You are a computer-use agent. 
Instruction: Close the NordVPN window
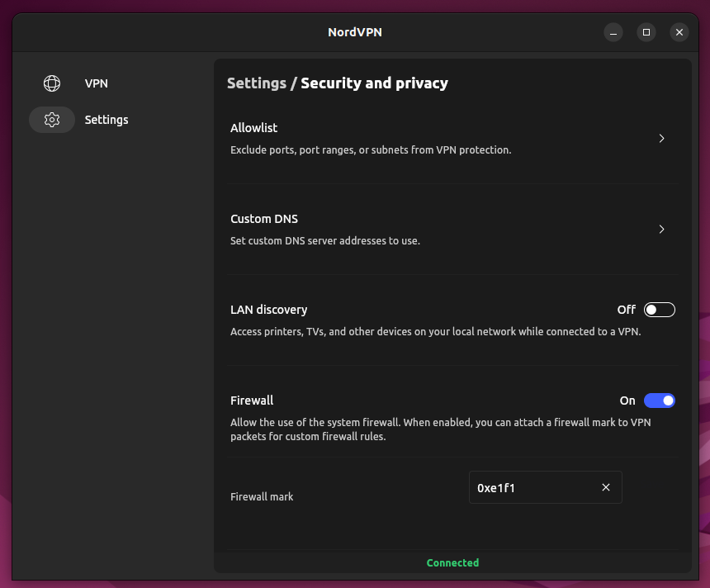[679, 32]
